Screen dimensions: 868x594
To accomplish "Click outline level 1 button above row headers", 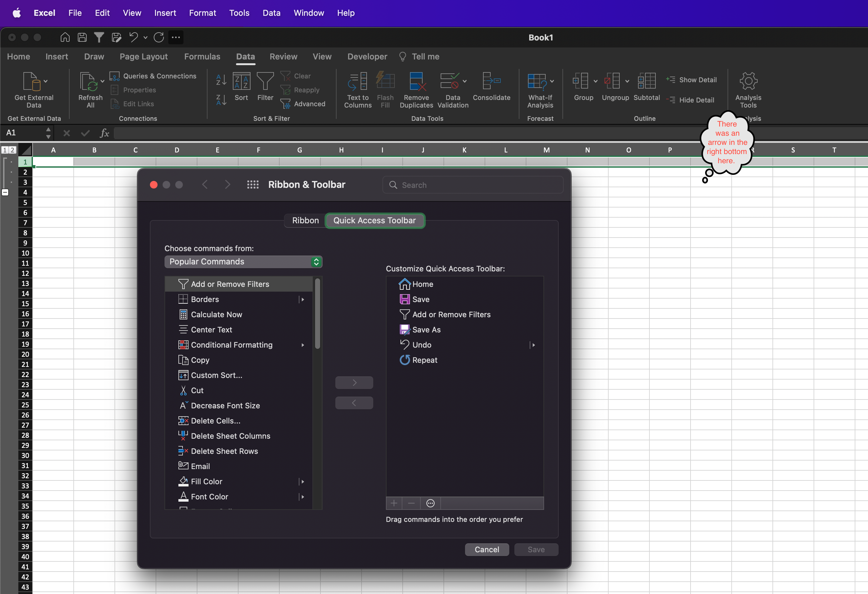I will pos(4,150).
